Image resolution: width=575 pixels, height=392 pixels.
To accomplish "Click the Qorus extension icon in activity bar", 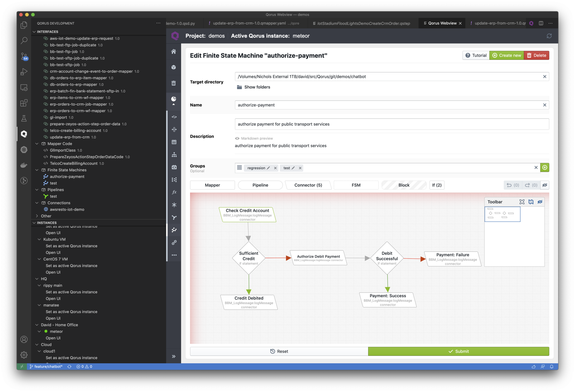I will point(24,134).
